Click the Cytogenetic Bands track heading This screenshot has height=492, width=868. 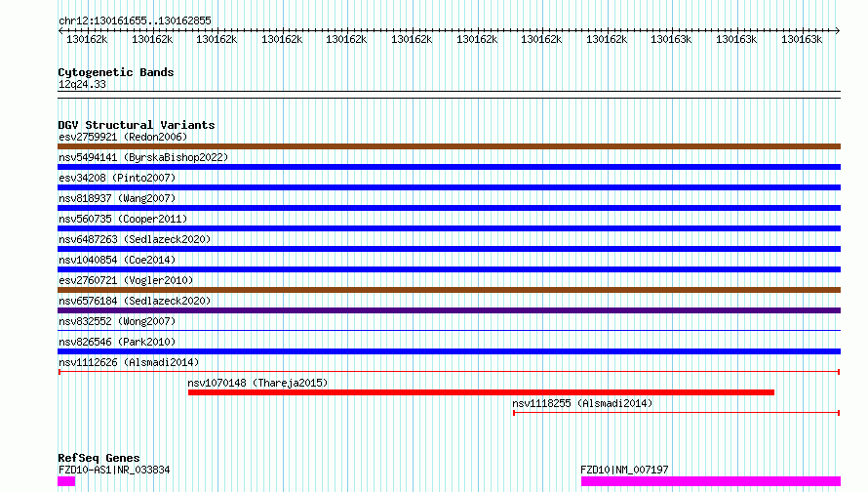point(116,72)
